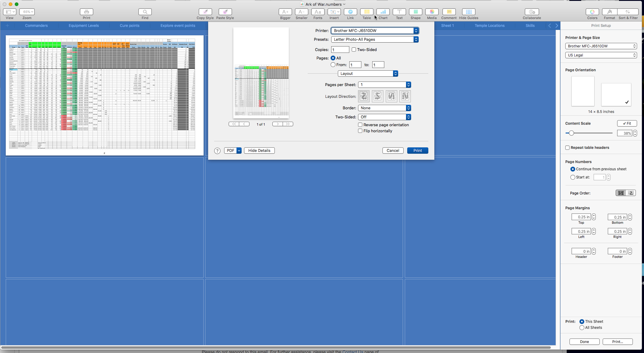Expand the Border dropdown
Image resolution: width=644 pixels, height=353 pixels.
[384, 108]
